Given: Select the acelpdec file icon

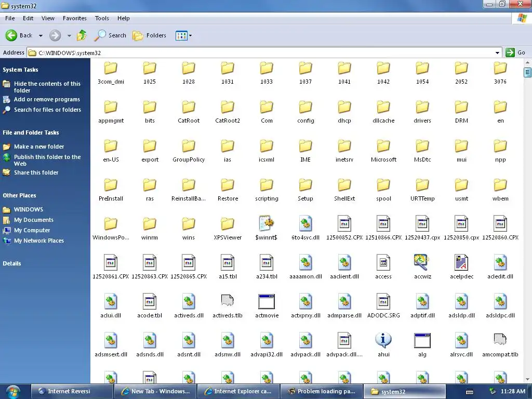Looking at the screenshot, I should coord(461,262).
